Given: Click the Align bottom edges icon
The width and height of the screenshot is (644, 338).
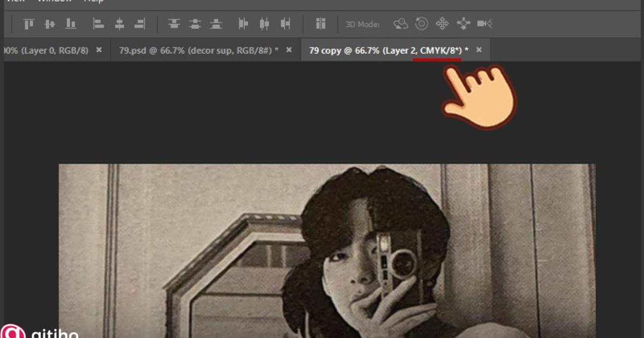Looking at the screenshot, I should point(71,24).
